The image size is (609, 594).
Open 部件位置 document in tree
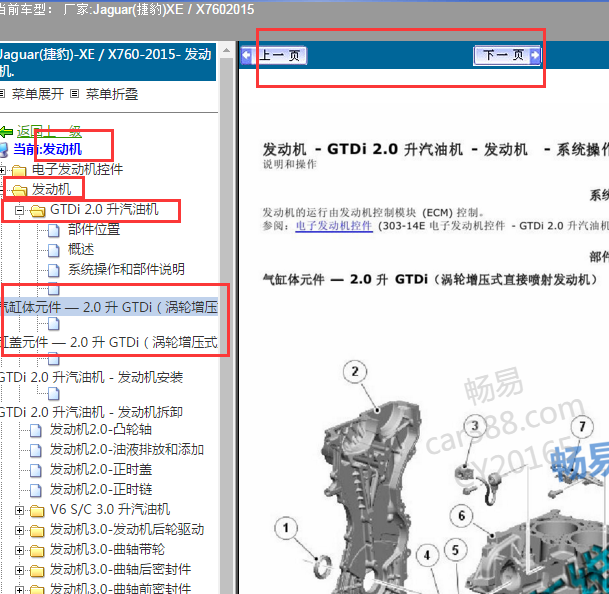[94, 229]
